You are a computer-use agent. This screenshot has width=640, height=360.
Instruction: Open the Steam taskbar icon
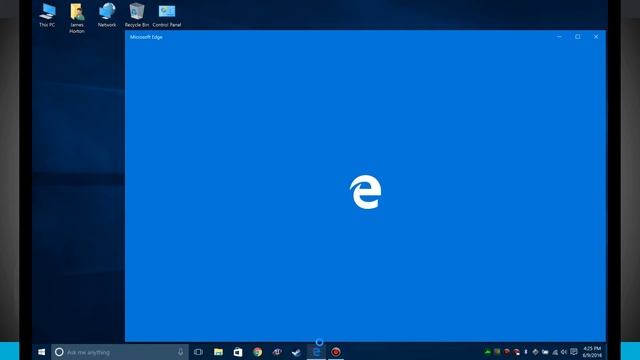coord(296,352)
